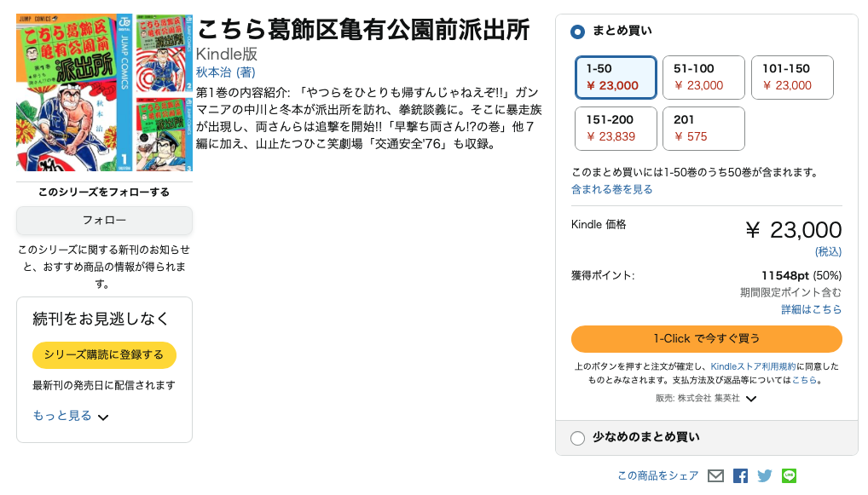Share this product on Twitter

point(765,476)
